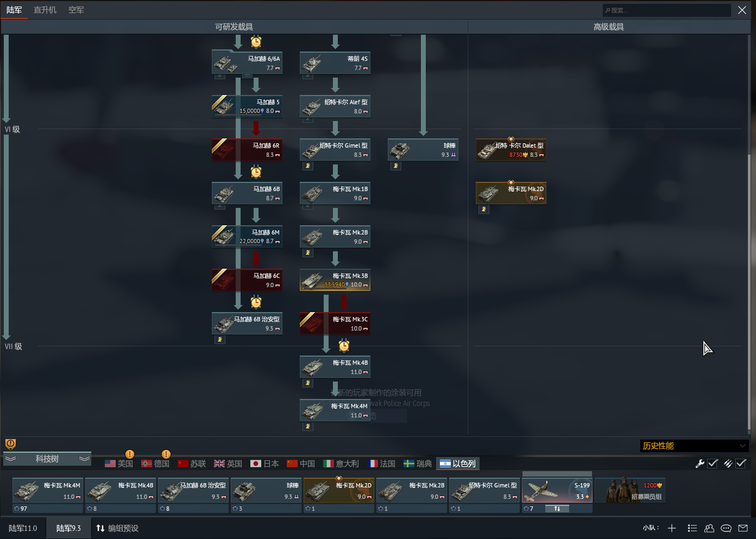Select the 美国 nation tab
The height and width of the screenshot is (539, 756).
pyautogui.click(x=119, y=464)
